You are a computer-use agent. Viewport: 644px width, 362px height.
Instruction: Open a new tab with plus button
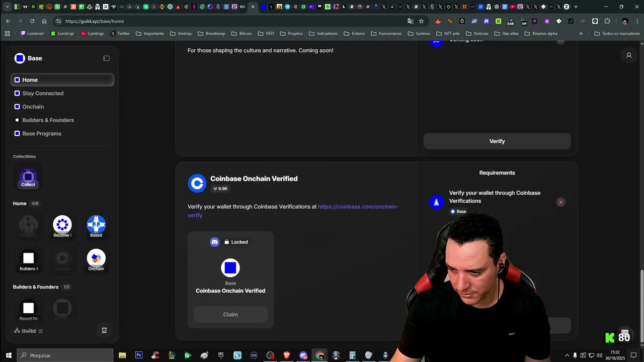pyautogui.click(x=576, y=7)
